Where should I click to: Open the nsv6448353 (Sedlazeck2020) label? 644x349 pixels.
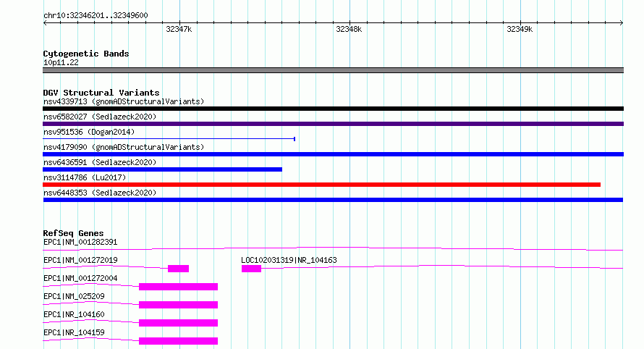tap(100, 193)
